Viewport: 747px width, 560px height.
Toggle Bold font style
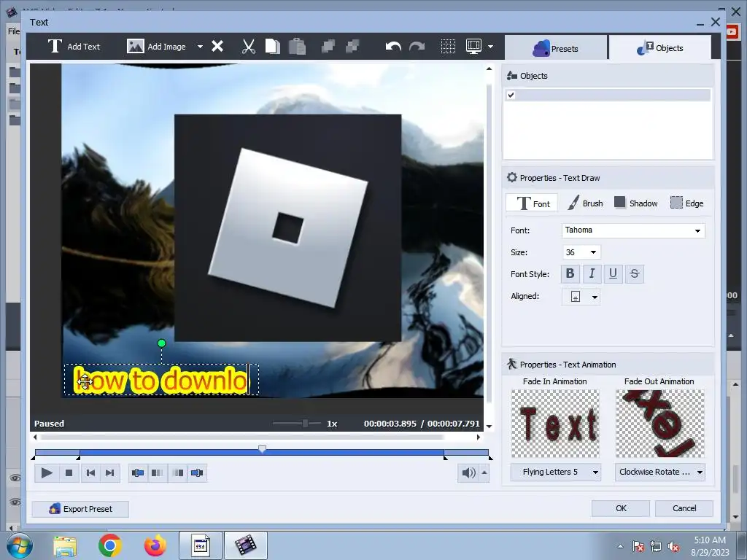(570, 274)
